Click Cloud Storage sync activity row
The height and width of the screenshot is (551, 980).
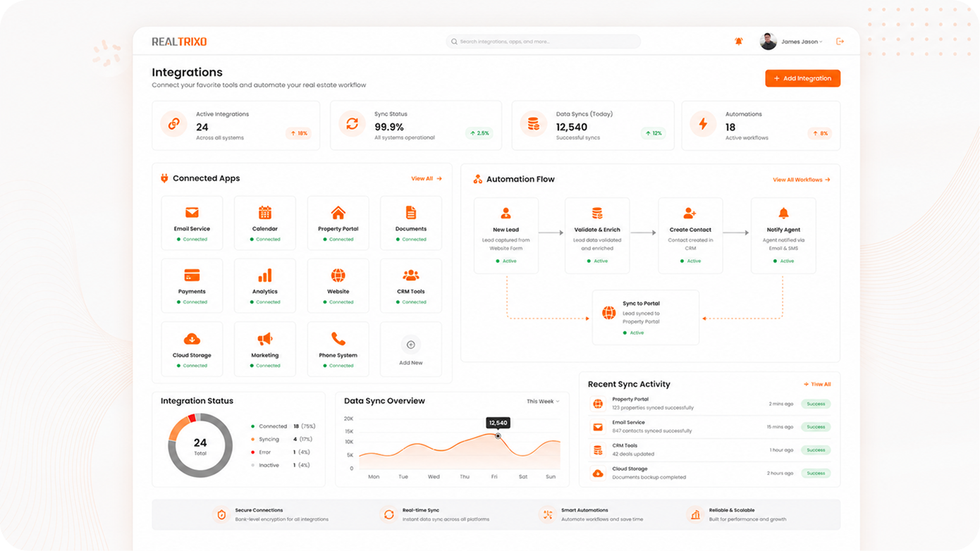(x=711, y=473)
